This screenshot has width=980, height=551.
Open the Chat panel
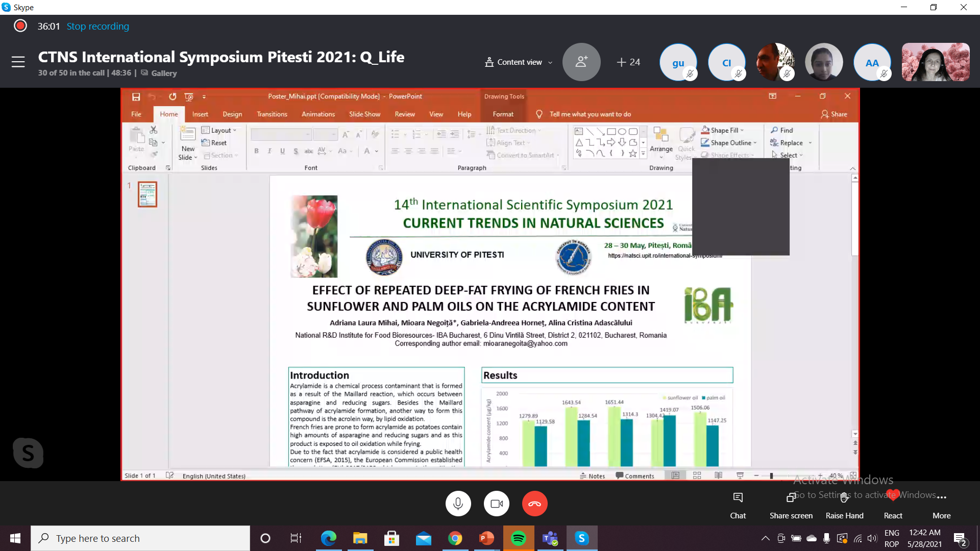tap(738, 505)
